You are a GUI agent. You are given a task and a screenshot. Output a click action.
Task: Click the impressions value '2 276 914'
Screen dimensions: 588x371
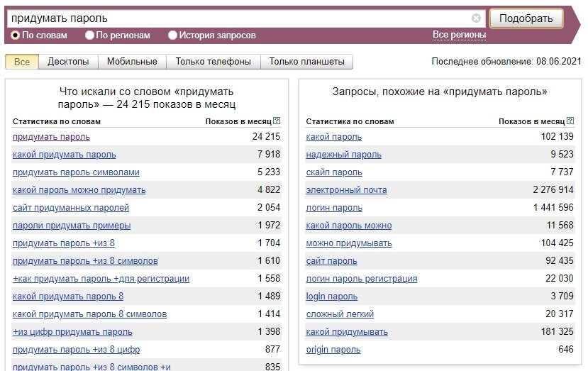coord(553,190)
